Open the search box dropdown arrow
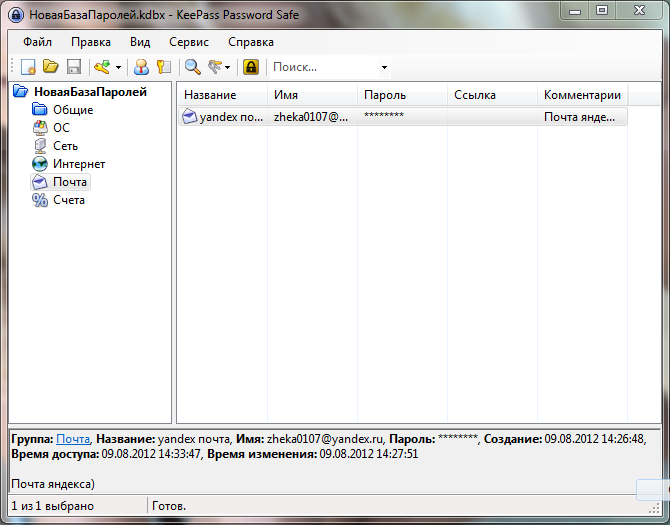 pos(384,67)
